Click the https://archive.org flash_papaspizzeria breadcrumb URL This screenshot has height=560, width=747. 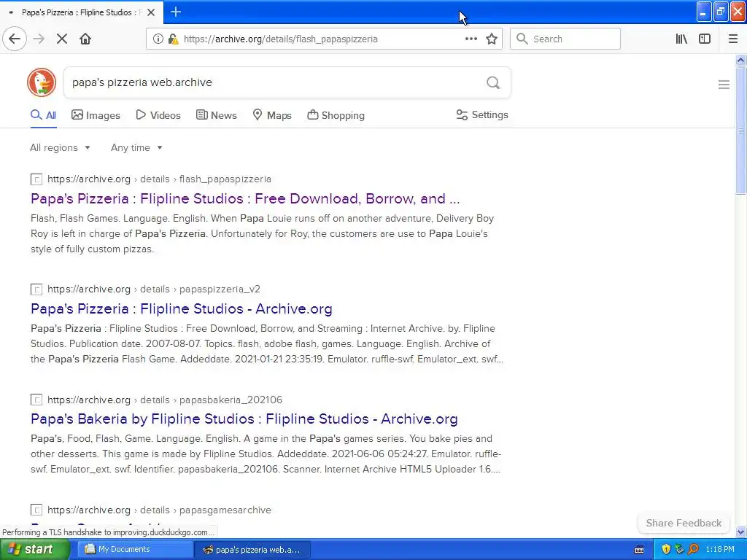point(159,179)
